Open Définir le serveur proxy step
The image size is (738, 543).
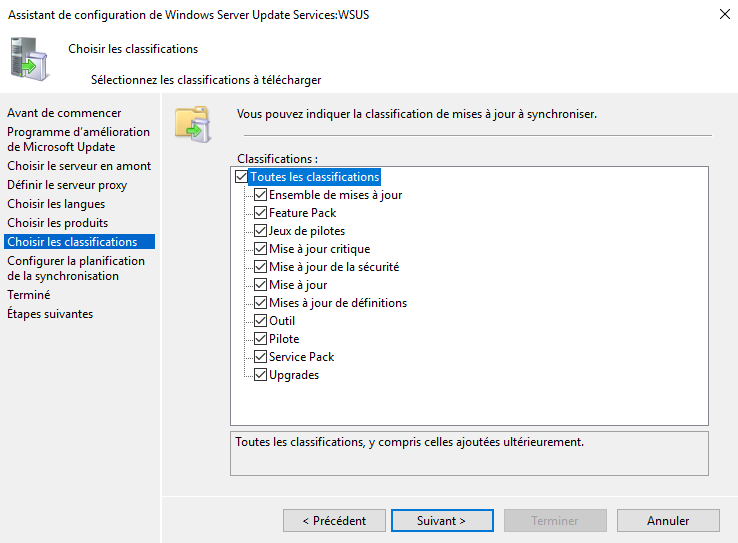tap(67, 185)
